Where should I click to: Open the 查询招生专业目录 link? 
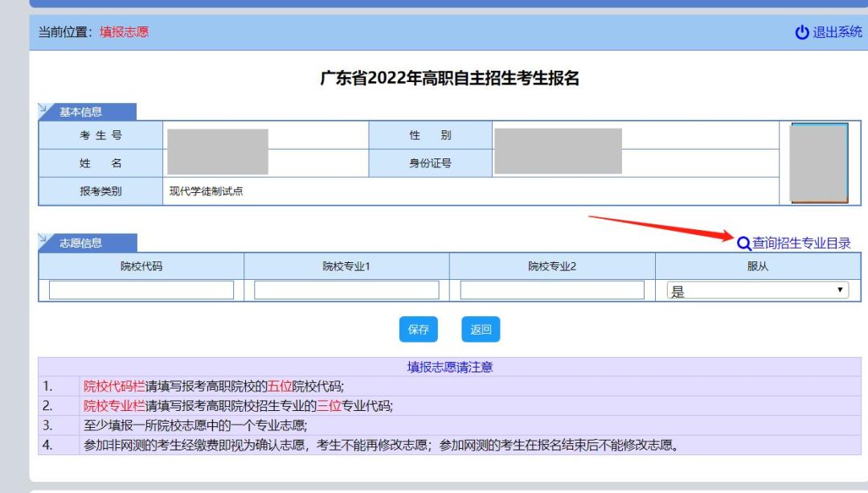pyautogui.click(x=801, y=243)
